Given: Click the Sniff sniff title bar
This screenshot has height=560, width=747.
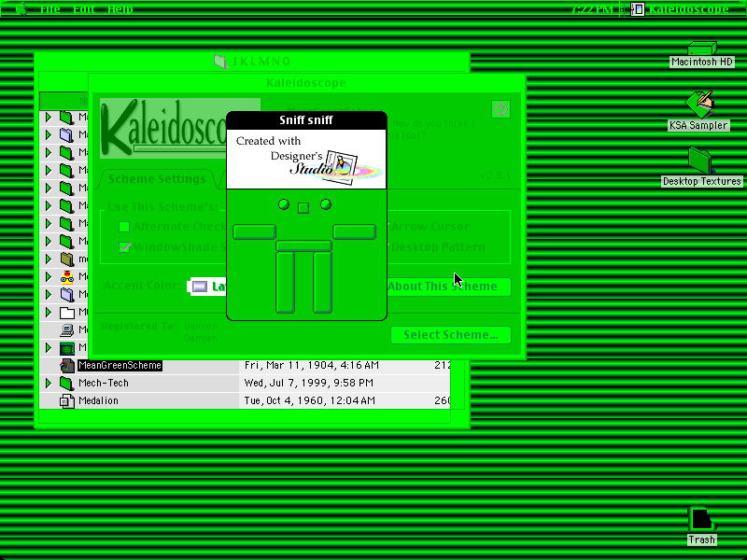Looking at the screenshot, I should (306, 120).
